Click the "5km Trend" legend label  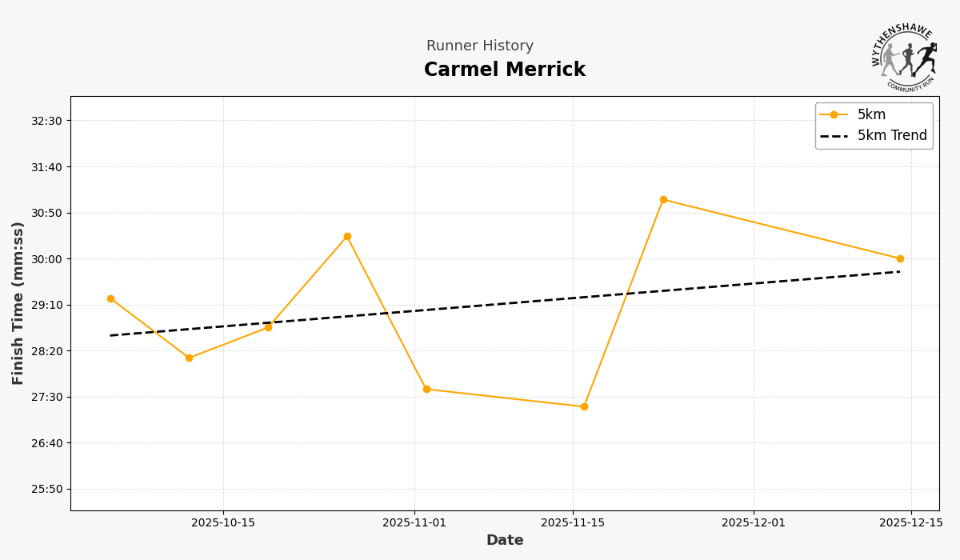892,136
